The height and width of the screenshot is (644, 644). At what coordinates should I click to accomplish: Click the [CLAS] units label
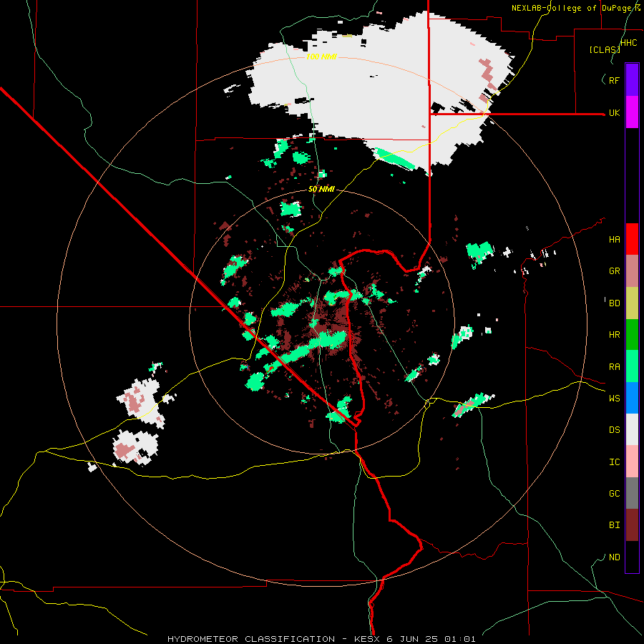pyautogui.click(x=605, y=49)
